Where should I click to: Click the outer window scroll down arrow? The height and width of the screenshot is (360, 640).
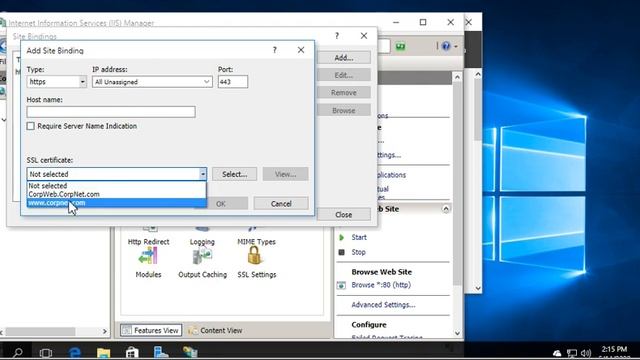tap(478, 289)
